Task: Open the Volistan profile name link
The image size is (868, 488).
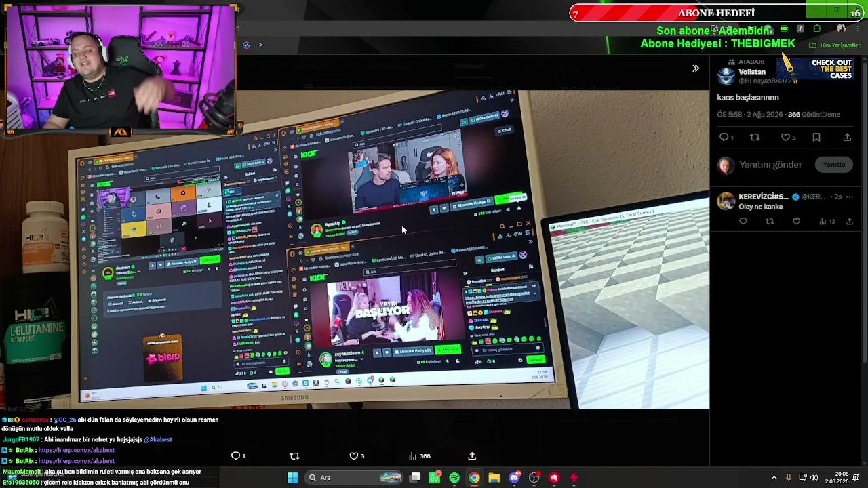Action: (752, 72)
